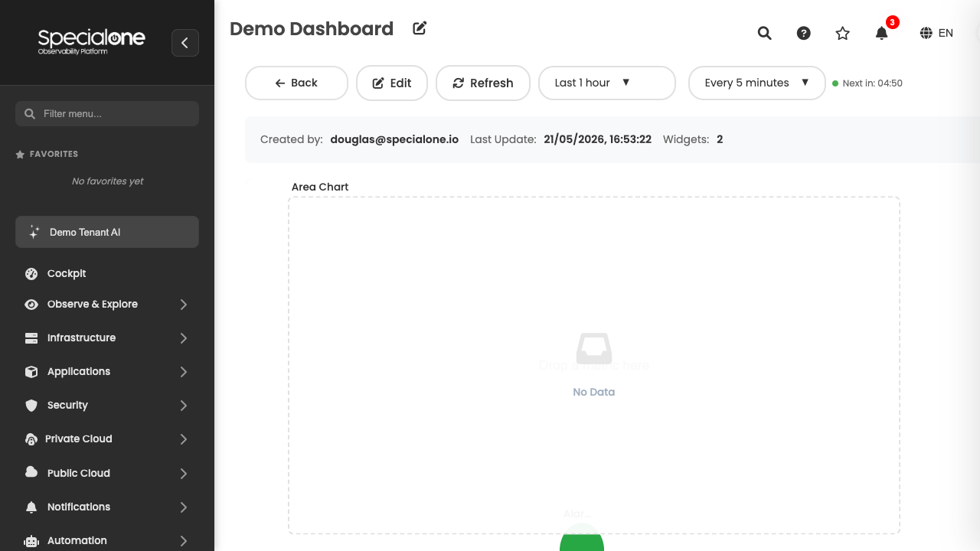Open the EN language selector
Viewport: 980px width, 551px height.
[936, 33]
